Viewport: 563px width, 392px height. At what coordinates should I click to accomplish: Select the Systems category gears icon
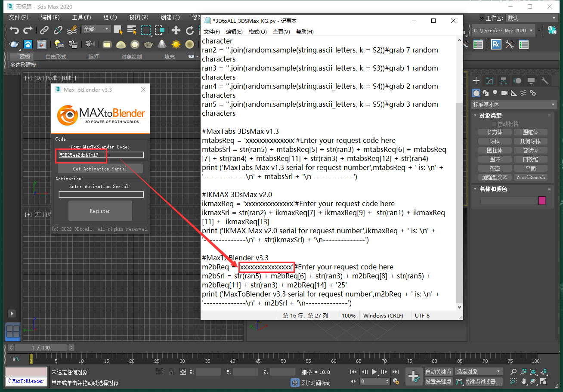tap(533, 93)
